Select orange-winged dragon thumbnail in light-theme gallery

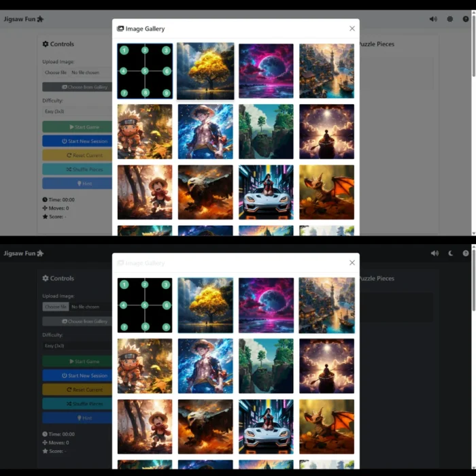point(326,192)
